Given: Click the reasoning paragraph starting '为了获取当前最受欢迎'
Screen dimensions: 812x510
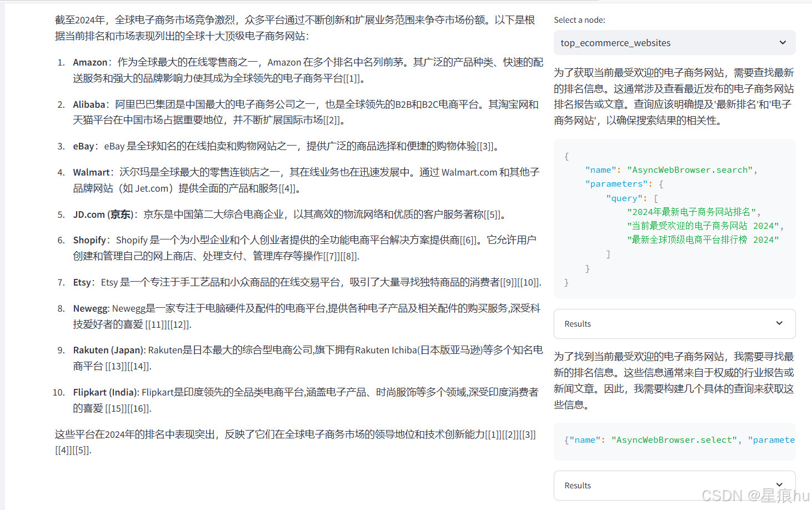Looking at the screenshot, I should [674, 96].
